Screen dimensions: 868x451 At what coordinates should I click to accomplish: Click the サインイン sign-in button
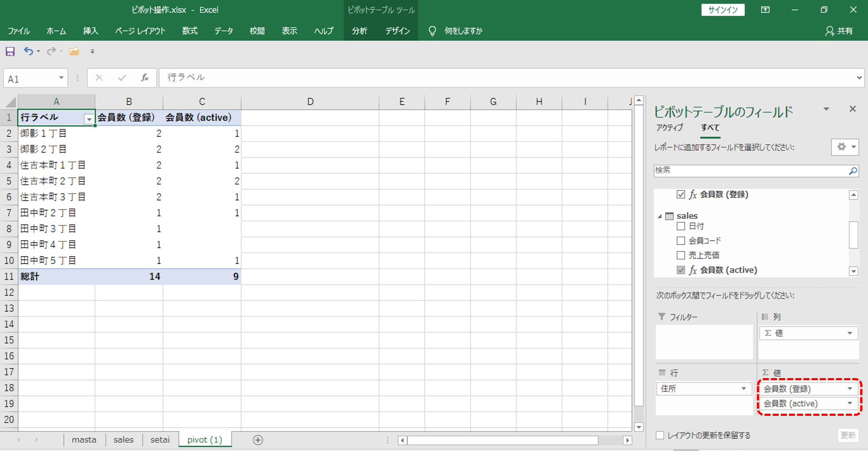click(723, 10)
